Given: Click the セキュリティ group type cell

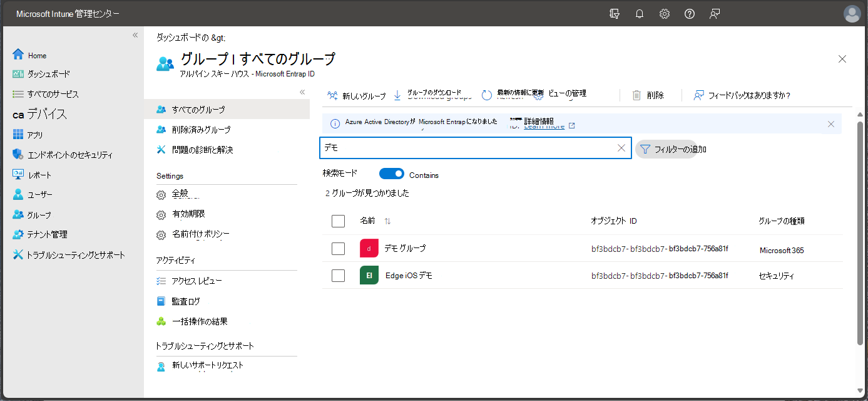Looking at the screenshot, I should (x=777, y=276).
